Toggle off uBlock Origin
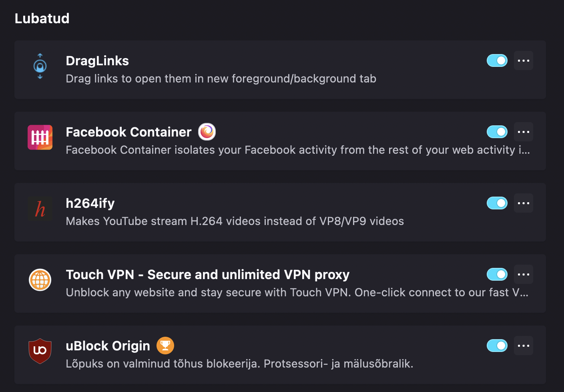The image size is (564, 392). pyautogui.click(x=497, y=346)
